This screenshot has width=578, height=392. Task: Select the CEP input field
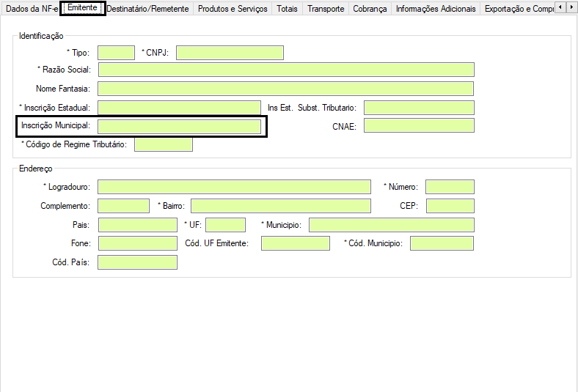pyautogui.click(x=450, y=206)
